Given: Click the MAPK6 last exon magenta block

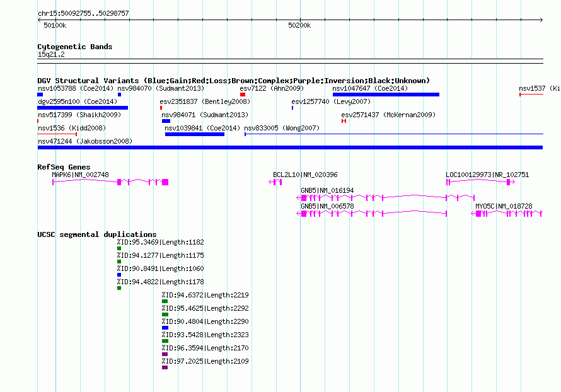Looking at the screenshot, I should (165, 182).
